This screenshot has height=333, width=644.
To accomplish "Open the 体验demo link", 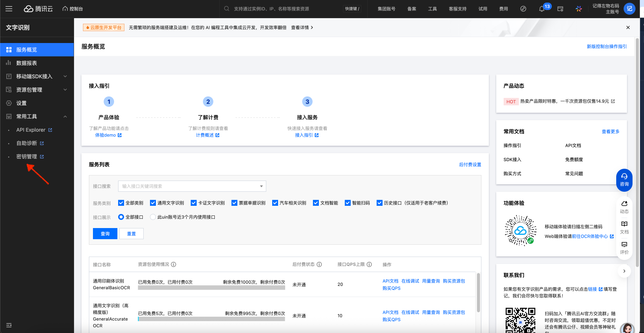I will click(x=109, y=135).
